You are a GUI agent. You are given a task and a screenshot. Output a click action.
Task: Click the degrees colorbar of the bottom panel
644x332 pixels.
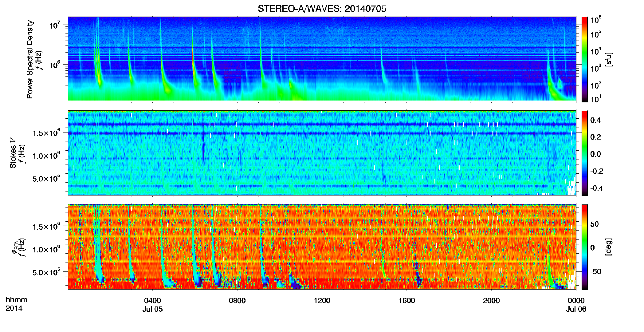[585, 247]
